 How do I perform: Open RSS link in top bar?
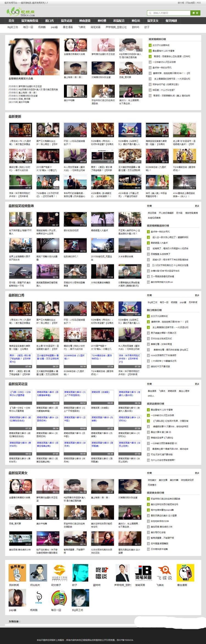click(199, 3)
